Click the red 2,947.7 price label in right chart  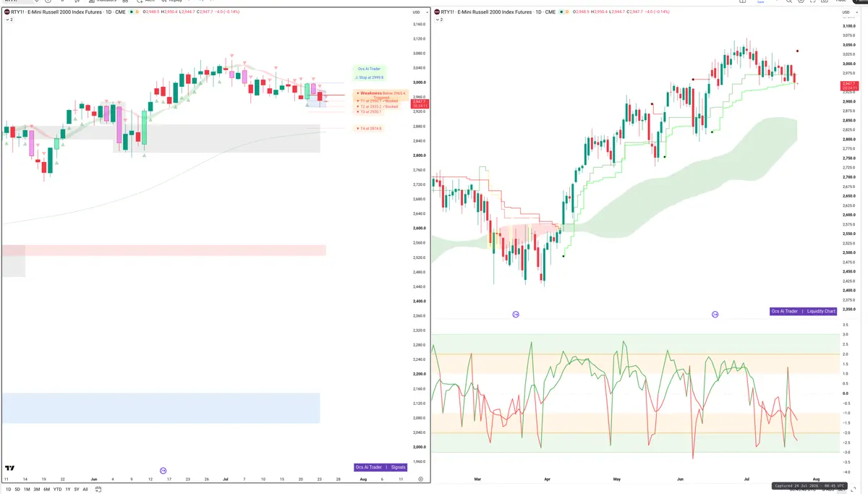click(849, 86)
